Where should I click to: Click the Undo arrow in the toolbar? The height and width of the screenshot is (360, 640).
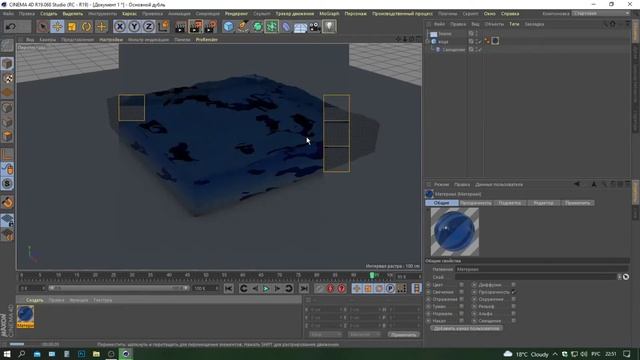click(11, 27)
